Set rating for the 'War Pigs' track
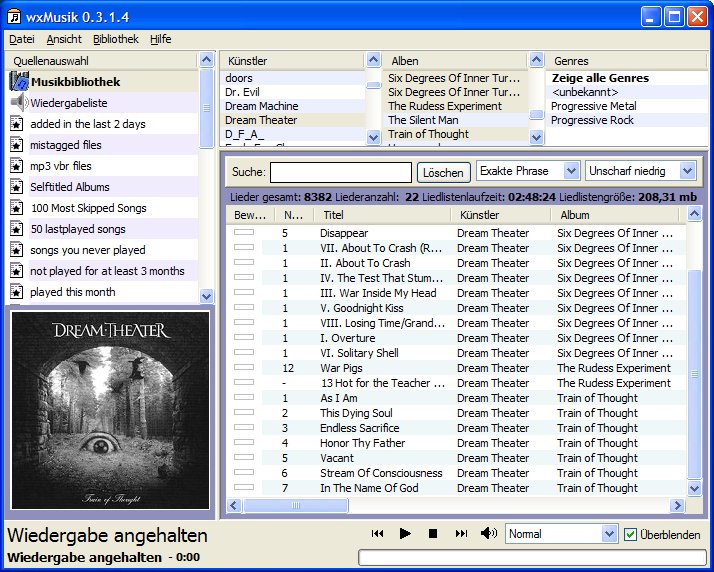This screenshot has height=572, width=714. [x=244, y=367]
